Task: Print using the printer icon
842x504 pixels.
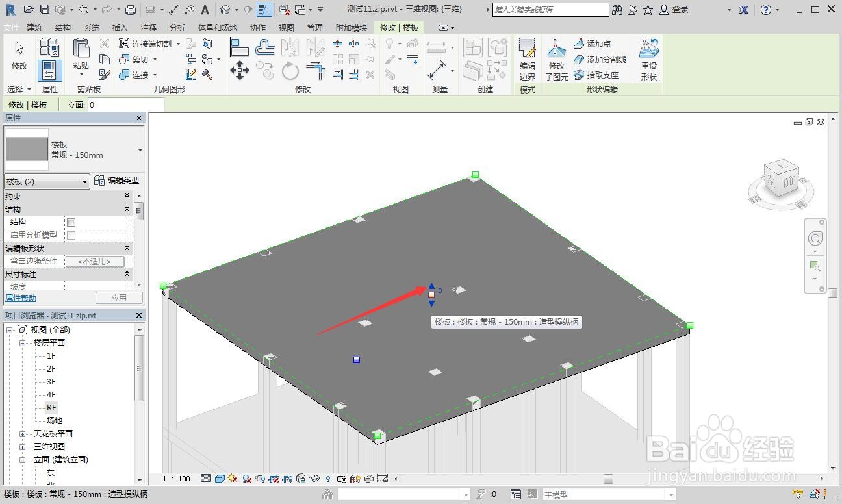Action: coord(130,10)
